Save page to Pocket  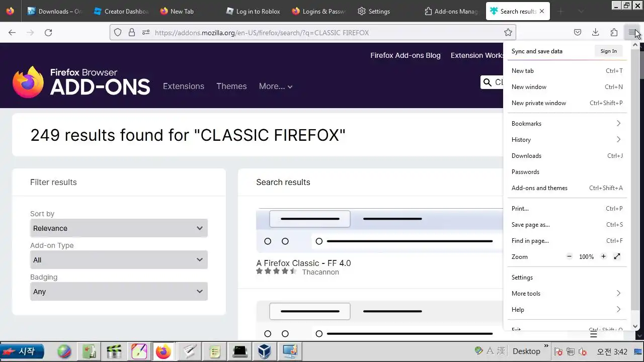(x=578, y=32)
